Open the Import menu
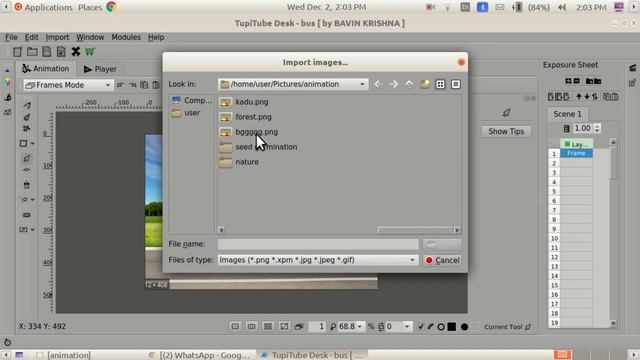The image size is (640, 360). pos(57,37)
